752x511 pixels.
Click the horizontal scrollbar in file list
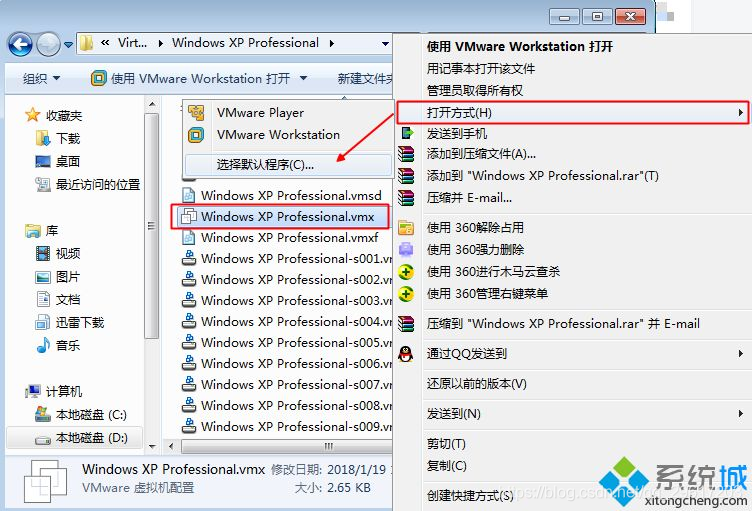pos(287,447)
